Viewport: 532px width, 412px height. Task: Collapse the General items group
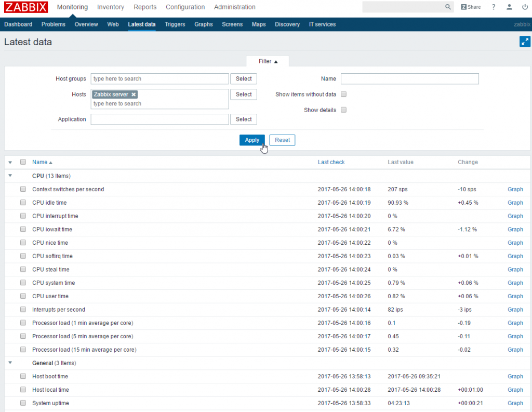[9, 363]
